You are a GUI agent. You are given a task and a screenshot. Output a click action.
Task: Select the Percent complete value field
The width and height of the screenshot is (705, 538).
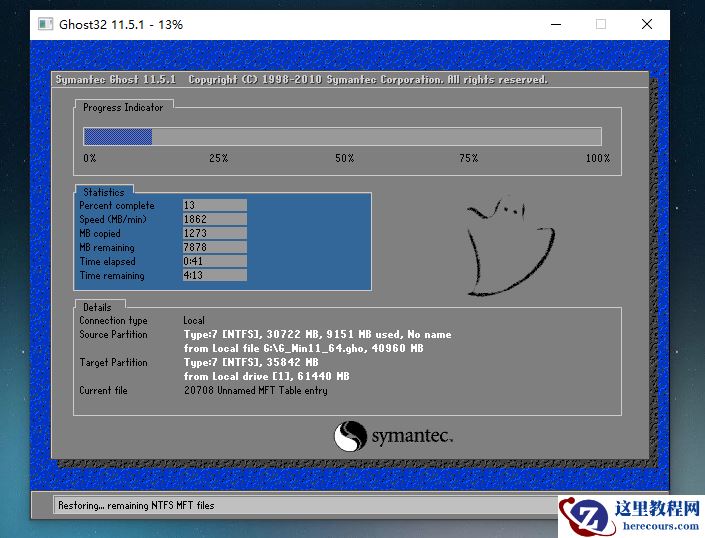(214, 206)
